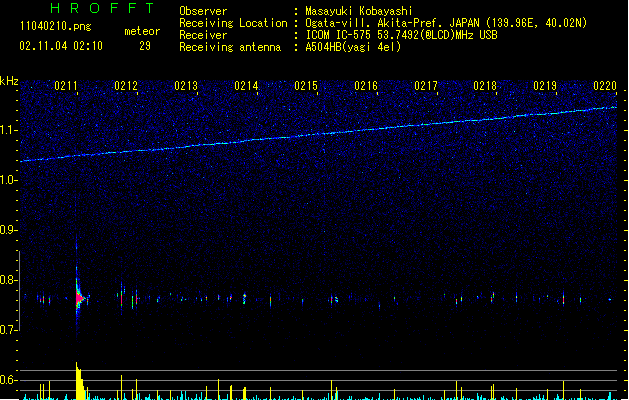
Task: Click the 1.0 kHz axis label
Action: 9,180
